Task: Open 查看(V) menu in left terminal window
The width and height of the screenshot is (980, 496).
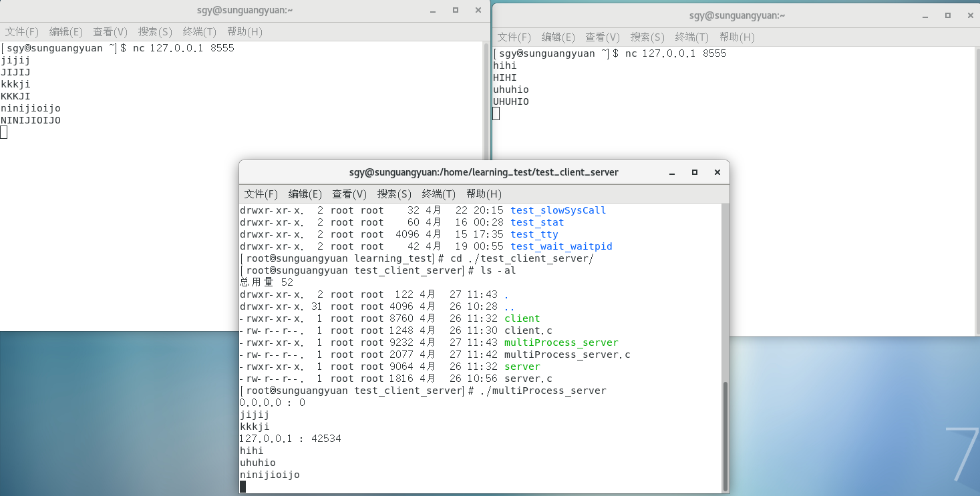Action: coord(110,31)
